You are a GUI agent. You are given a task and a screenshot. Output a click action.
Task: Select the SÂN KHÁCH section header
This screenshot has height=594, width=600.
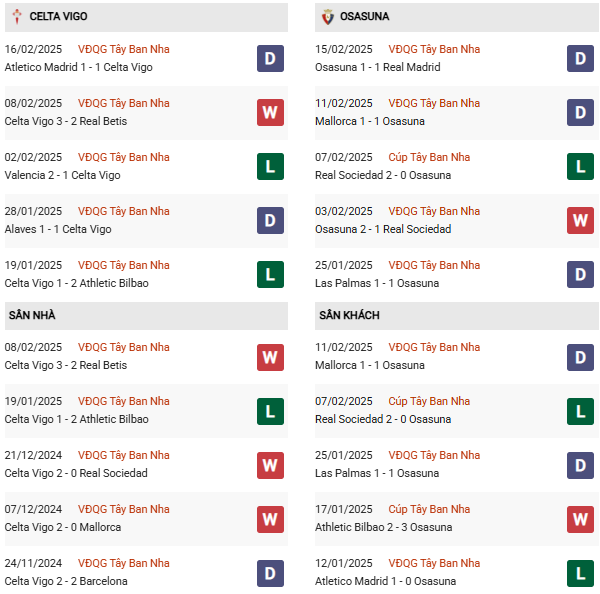tap(349, 315)
